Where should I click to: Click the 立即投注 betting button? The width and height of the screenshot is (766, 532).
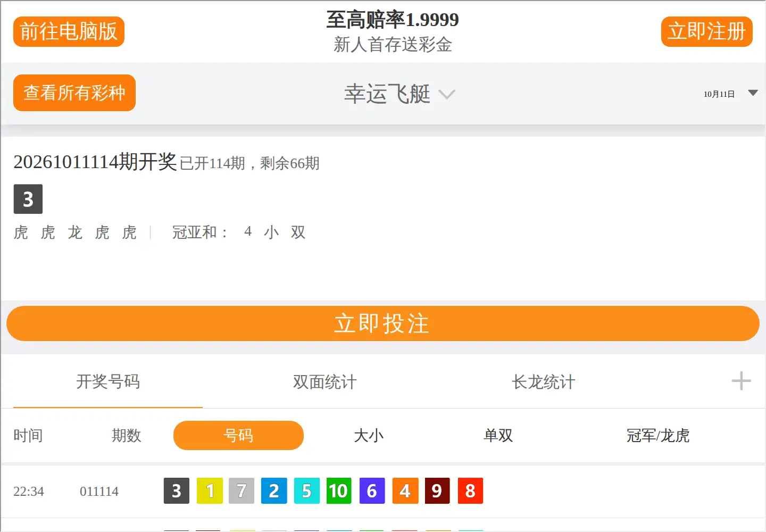383,323
